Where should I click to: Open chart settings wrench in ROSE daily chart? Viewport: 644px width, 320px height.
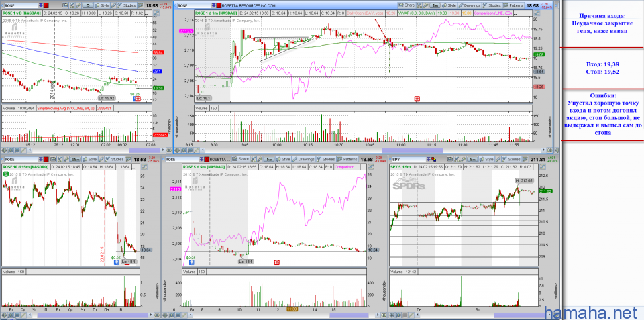(x=78, y=5)
